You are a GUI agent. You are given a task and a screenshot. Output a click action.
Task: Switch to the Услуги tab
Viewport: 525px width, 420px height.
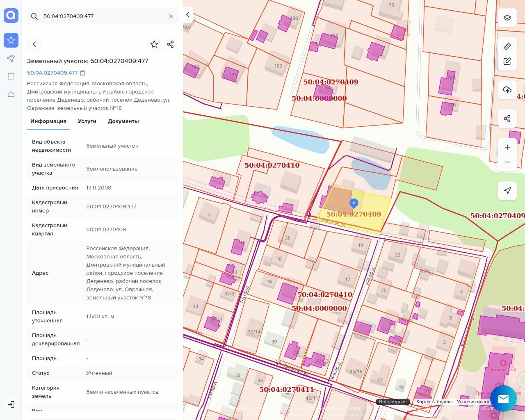pyautogui.click(x=87, y=121)
